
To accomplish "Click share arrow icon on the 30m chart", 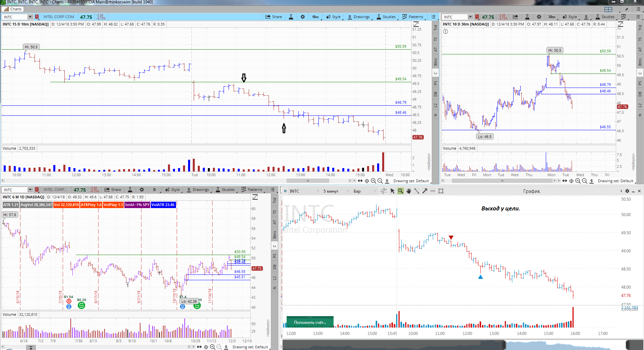I will [x=515, y=17].
